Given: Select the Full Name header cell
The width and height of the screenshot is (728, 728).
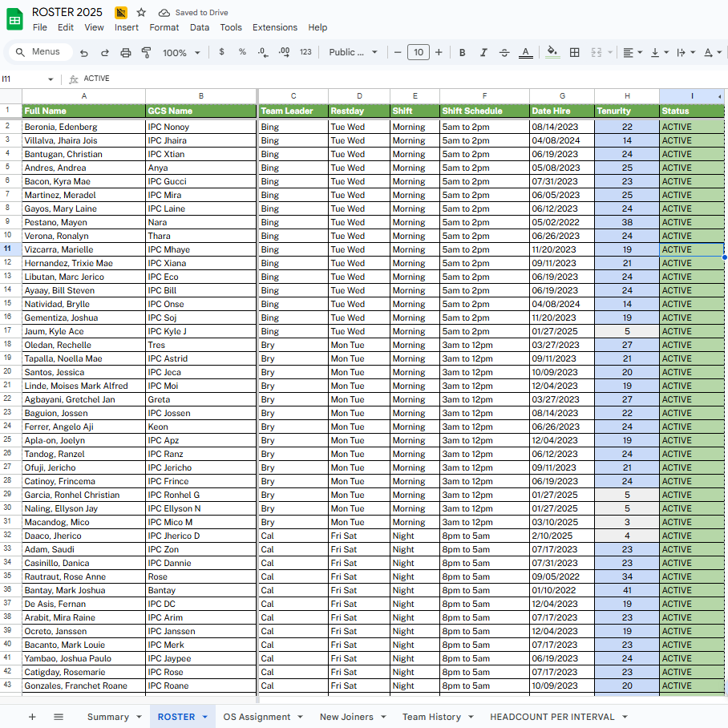Looking at the screenshot, I should pos(84,111).
